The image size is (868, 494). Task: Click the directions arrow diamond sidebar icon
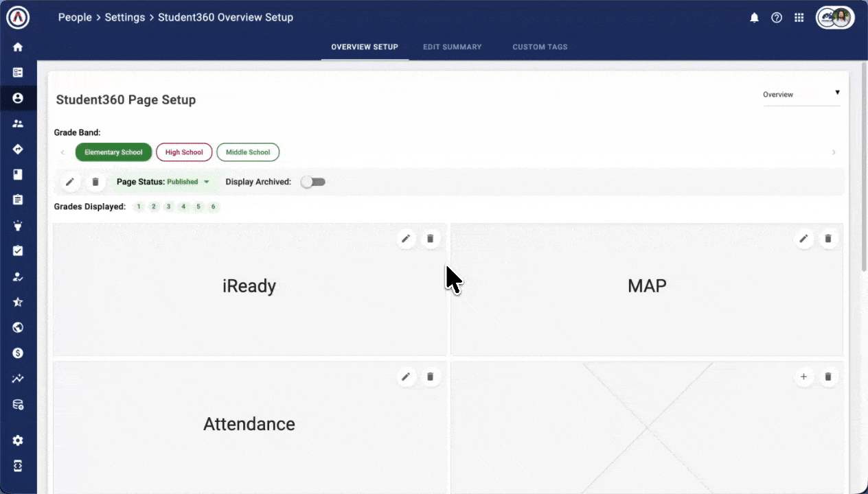[x=18, y=149]
